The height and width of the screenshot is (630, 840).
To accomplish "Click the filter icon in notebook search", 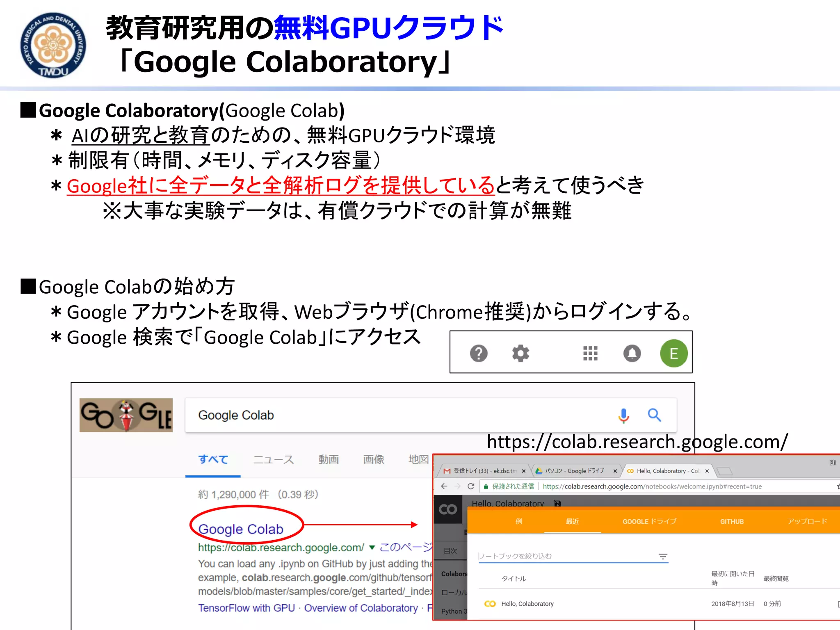I will 663,557.
